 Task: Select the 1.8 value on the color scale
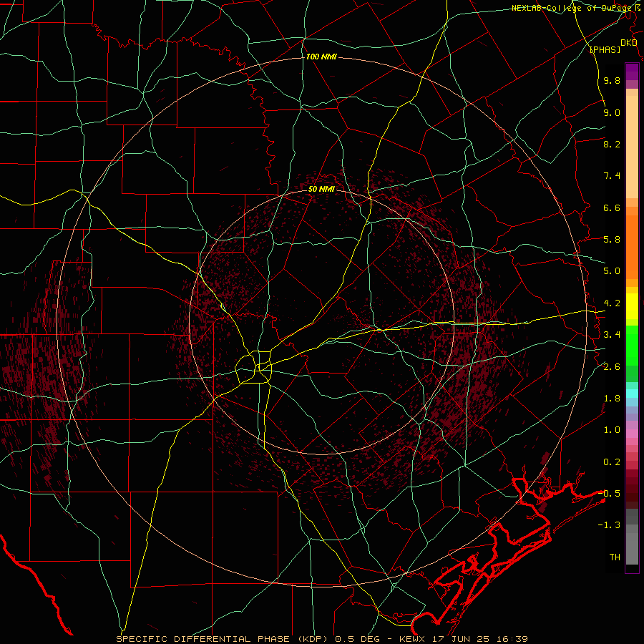pyautogui.click(x=612, y=399)
